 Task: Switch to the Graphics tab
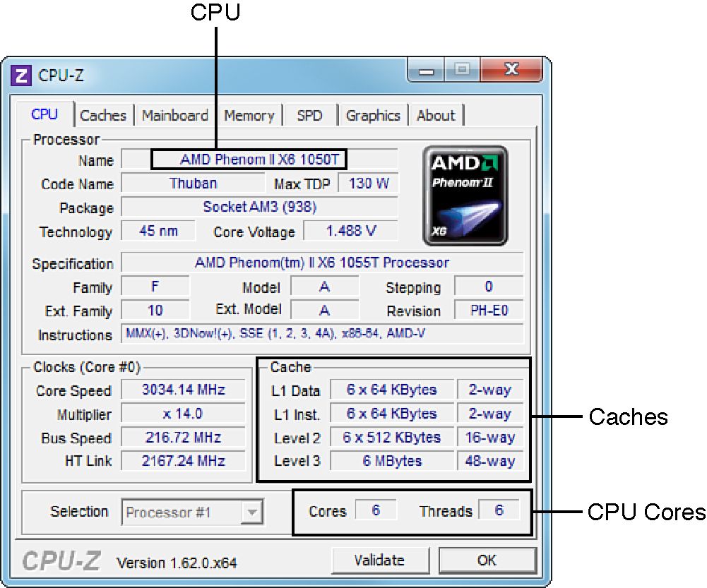(x=373, y=114)
